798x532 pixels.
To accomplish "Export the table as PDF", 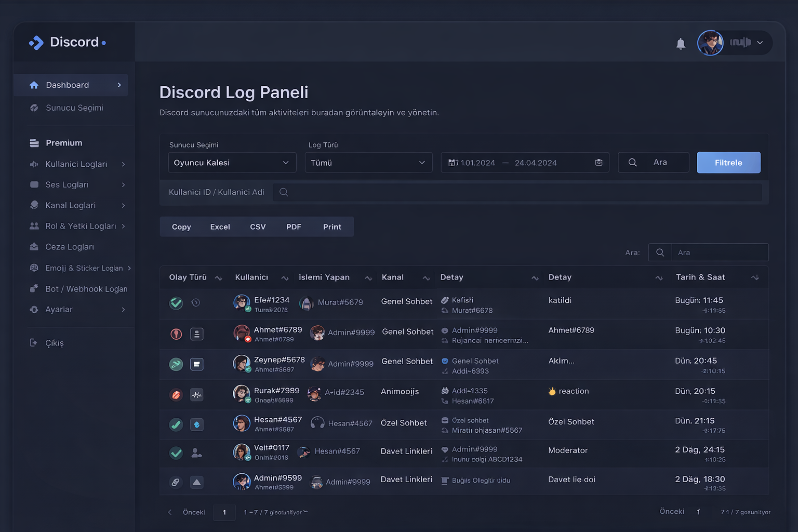I will point(294,227).
